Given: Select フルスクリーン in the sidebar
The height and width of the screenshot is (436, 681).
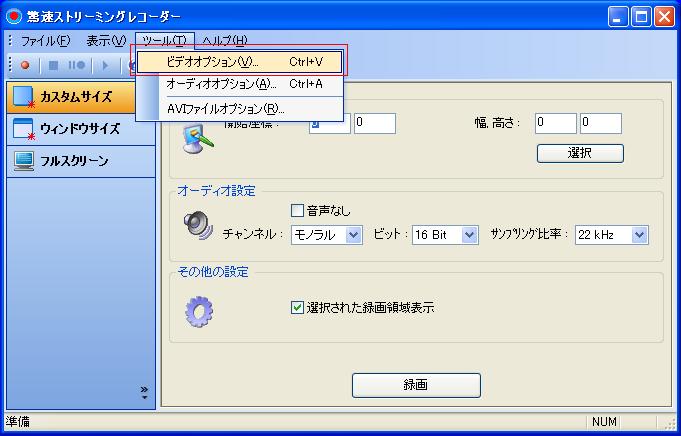Looking at the screenshot, I should 81,161.
